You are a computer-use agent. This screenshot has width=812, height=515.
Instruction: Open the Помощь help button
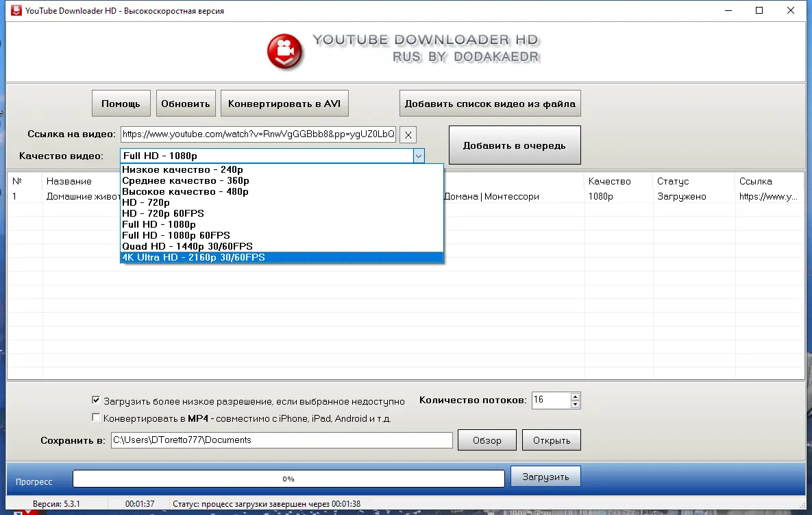point(121,104)
